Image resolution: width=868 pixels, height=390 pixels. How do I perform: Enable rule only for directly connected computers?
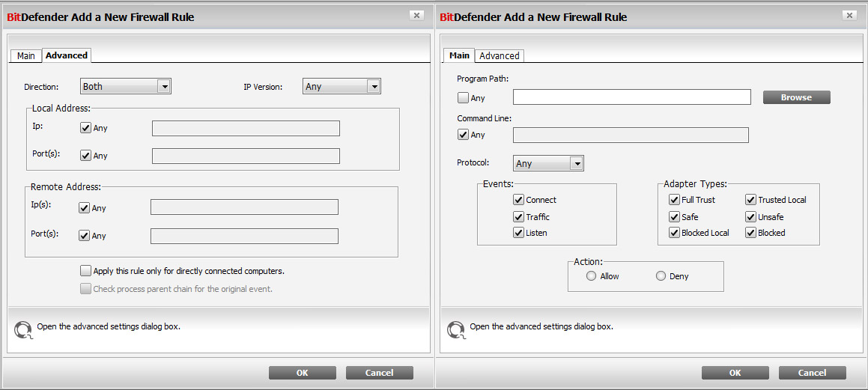pos(85,271)
